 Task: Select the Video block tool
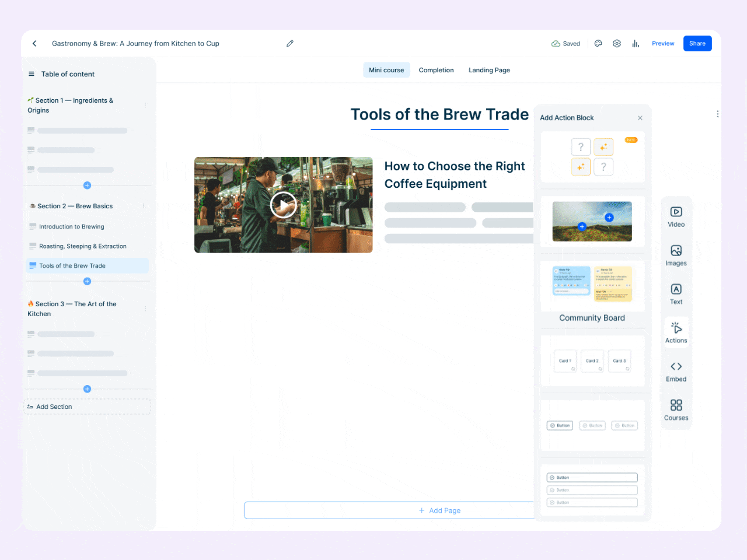[x=676, y=216]
